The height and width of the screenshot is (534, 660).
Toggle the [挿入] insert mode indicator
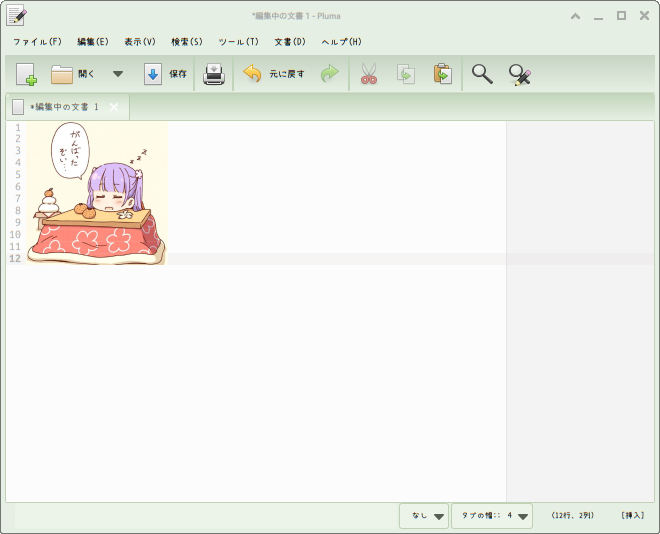(633, 515)
